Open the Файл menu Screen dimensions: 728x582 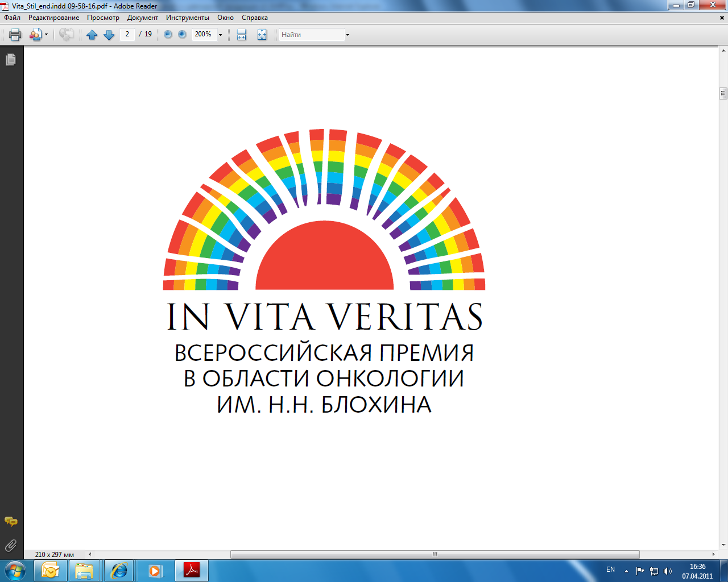13,18
